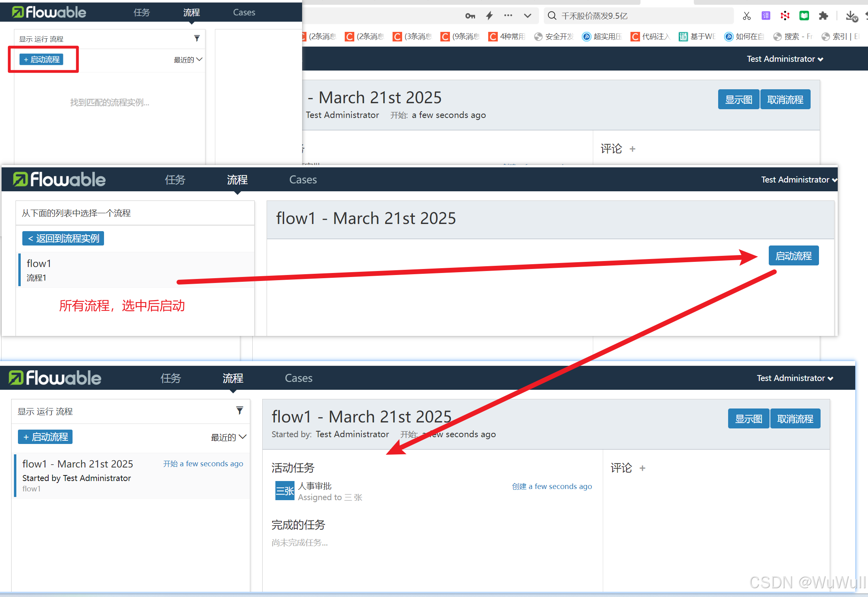Click the browser download icon
The image size is (868, 597).
coord(850,16)
